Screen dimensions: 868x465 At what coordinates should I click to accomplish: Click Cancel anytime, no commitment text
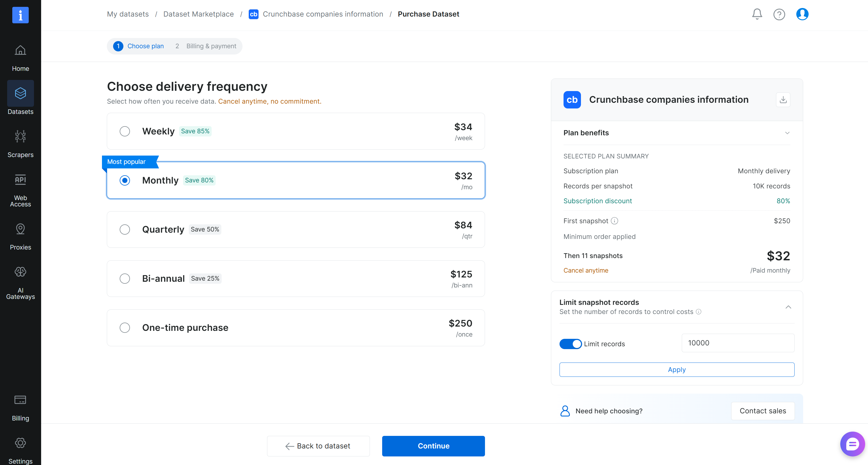(270, 101)
